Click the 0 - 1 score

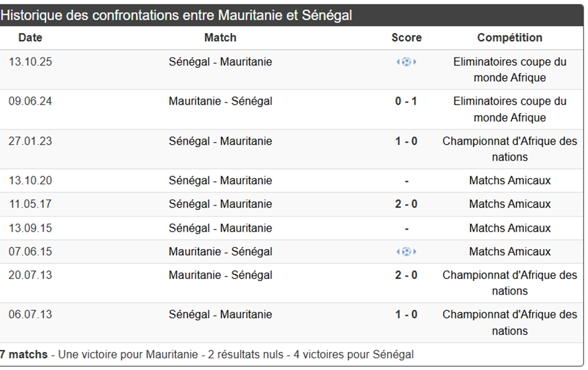point(406,101)
